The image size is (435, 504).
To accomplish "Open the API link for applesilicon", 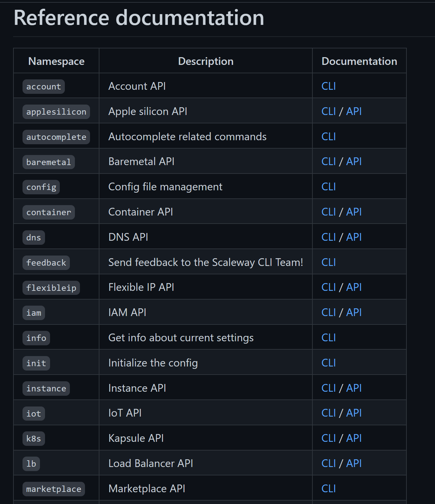I will coord(354,111).
